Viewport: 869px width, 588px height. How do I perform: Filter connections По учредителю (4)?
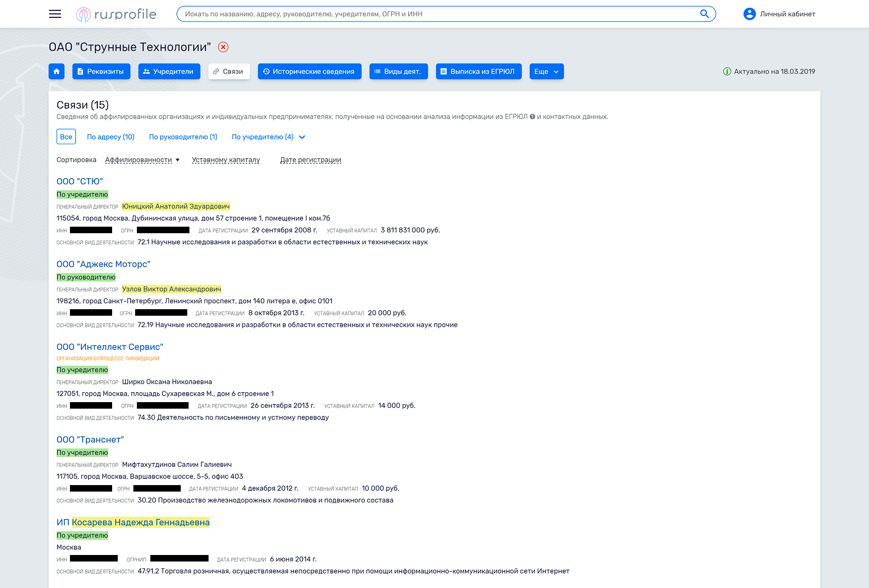click(x=262, y=137)
